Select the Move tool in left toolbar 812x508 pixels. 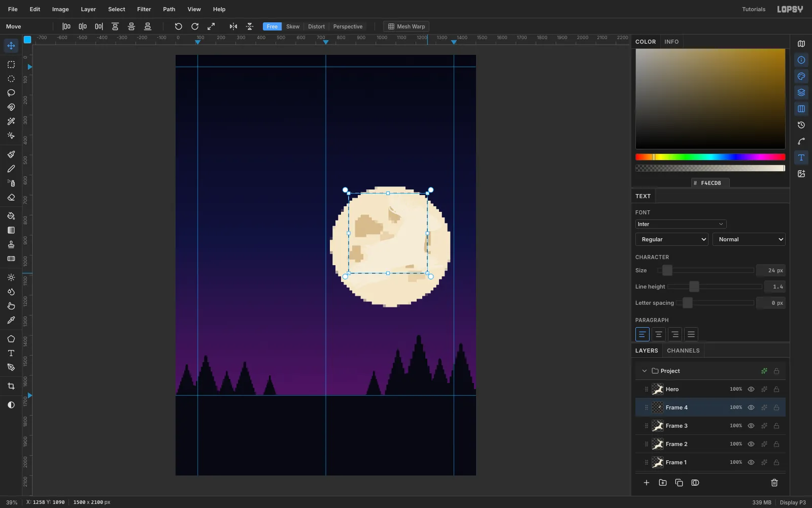pos(11,46)
